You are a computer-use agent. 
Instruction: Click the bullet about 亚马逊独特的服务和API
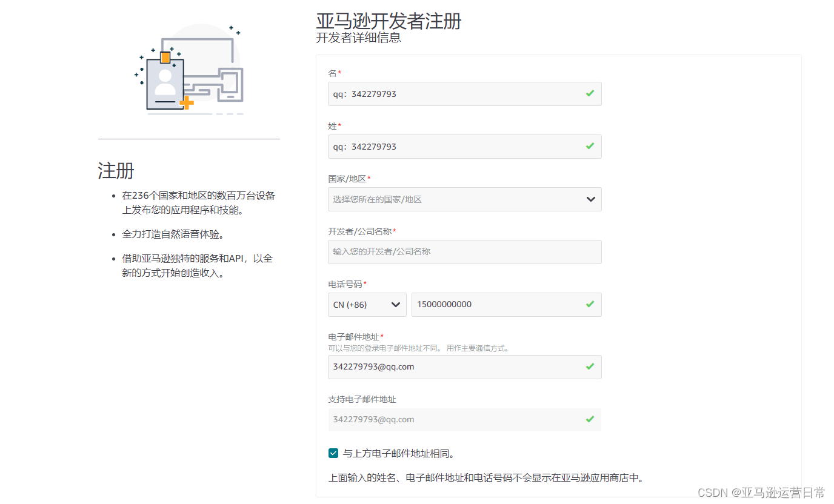[x=198, y=266]
